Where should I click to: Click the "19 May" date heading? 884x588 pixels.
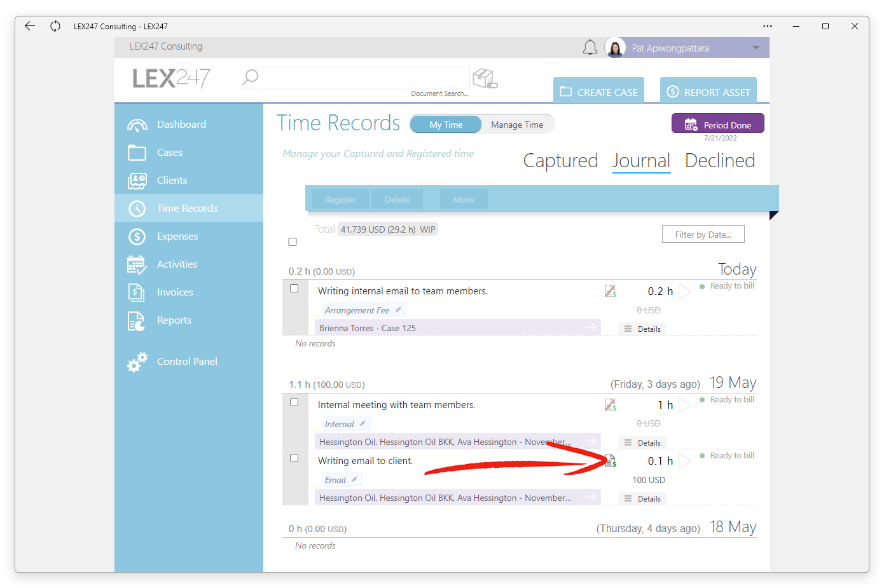pyautogui.click(x=733, y=383)
